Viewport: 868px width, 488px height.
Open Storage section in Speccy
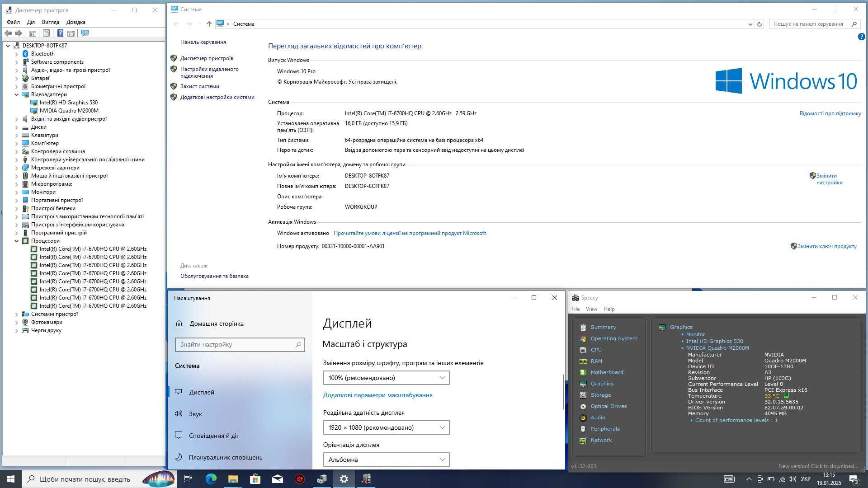(600, 395)
